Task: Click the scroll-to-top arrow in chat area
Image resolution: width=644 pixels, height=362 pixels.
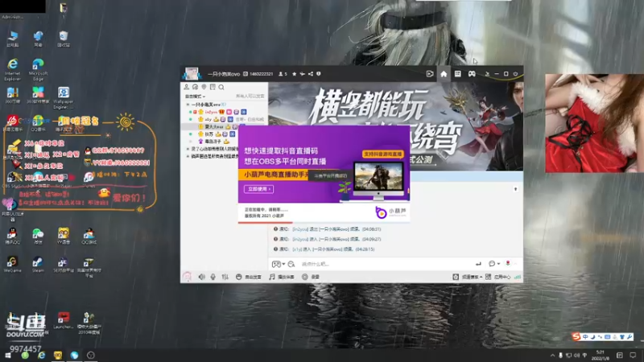Action: click(515, 189)
